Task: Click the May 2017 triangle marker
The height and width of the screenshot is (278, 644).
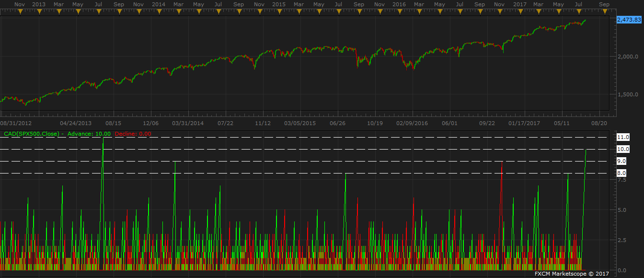Action: click(558, 12)
